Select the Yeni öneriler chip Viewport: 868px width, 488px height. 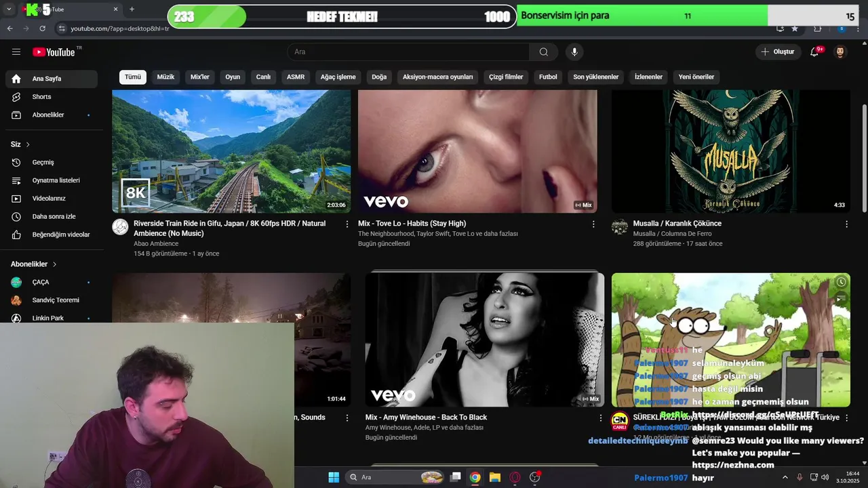tap(696, 77)
